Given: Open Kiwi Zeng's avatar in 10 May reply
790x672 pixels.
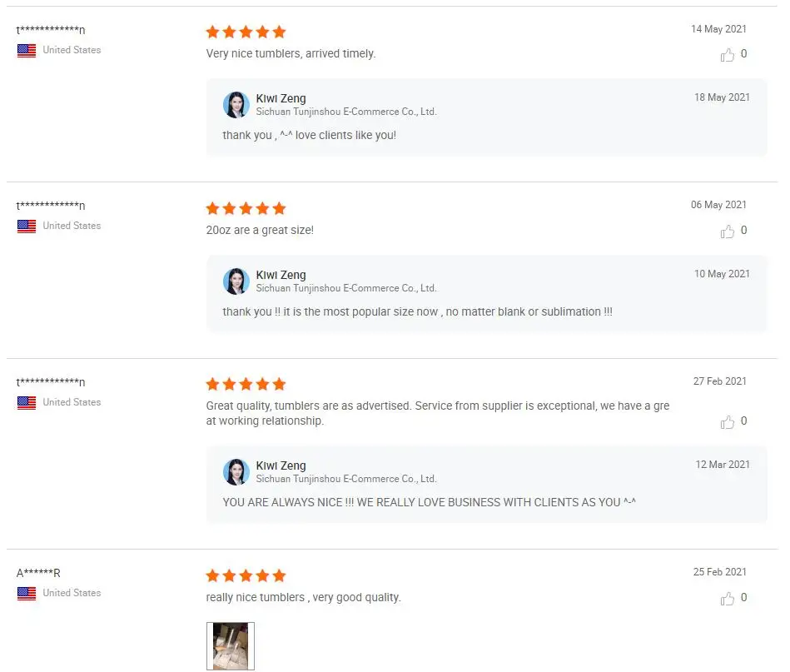Looking at the screenshot, I should click(236, 281).
